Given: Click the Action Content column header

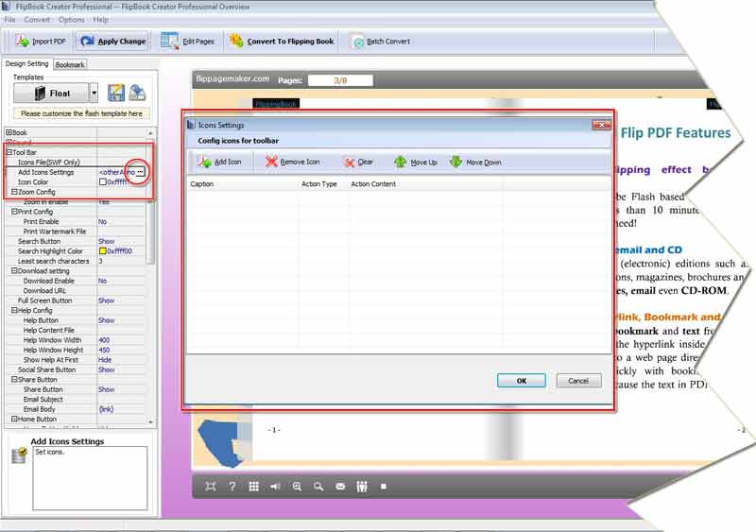Looking at the screenshot, I should [x=424, y=183].
